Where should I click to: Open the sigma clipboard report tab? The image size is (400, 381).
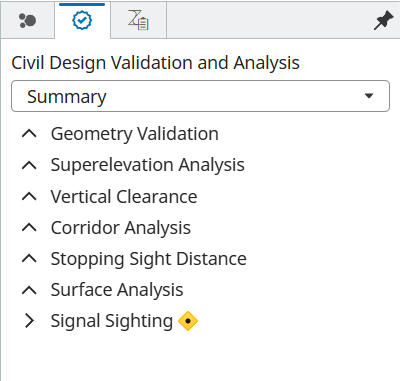138,20
